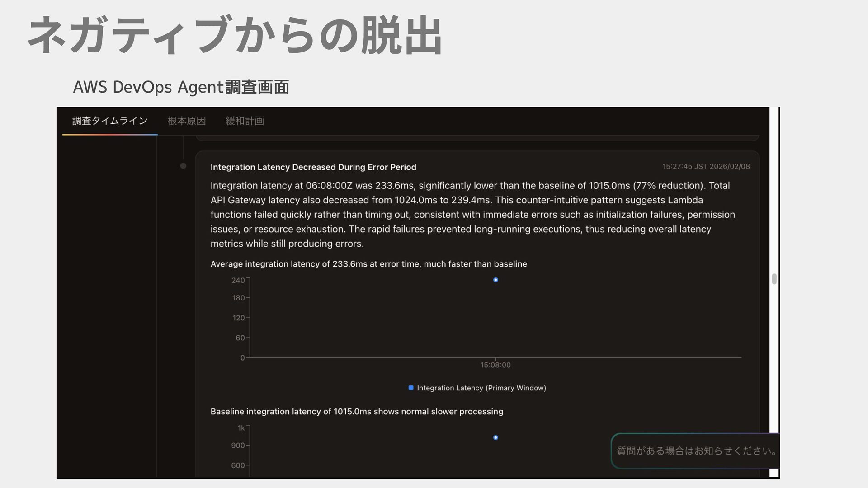Click the ネガティブからの脱出 slide title

pyautogui.click(x=235, y=35)
